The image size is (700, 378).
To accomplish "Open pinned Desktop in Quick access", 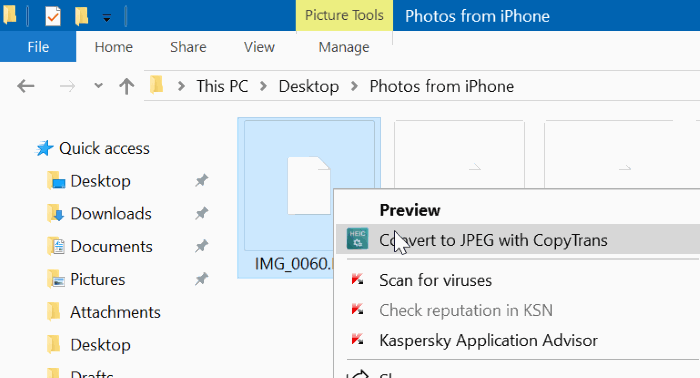I will pos(100,181).
